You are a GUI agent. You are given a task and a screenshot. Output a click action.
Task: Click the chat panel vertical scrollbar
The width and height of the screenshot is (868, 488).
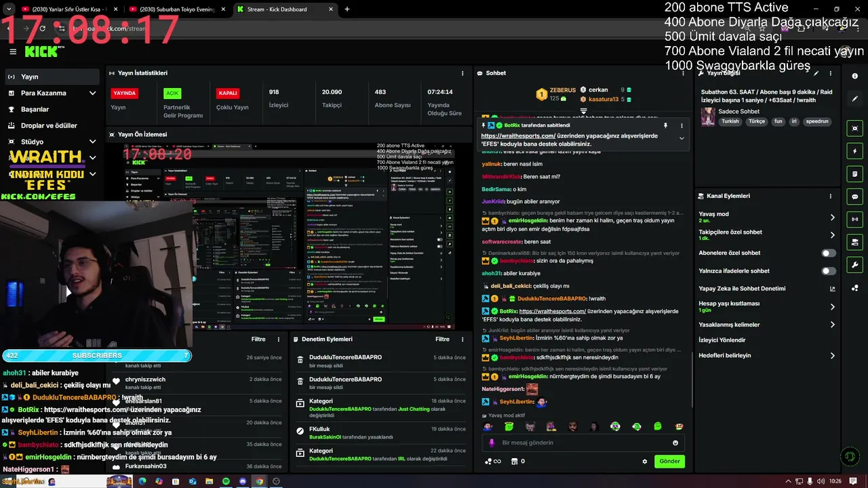[x=692, y=380]
